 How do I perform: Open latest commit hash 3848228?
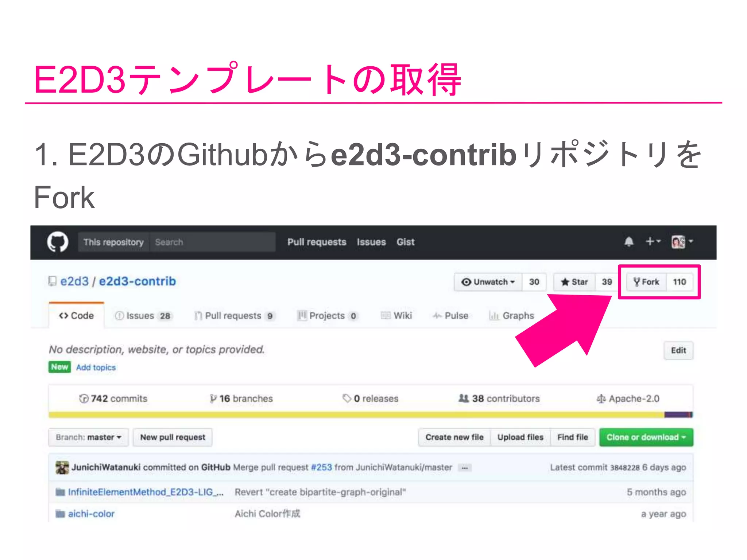(x=625, y=468)
